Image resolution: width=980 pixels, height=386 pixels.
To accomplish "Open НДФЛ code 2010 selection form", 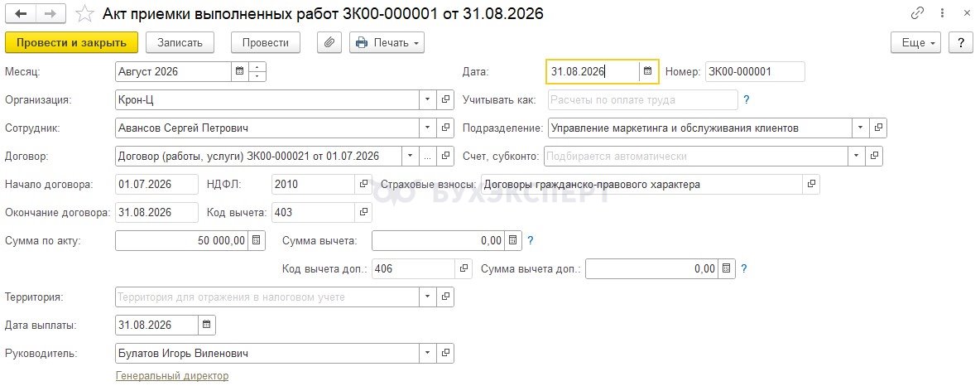I will pyautogui.click(x=363, y=185).
